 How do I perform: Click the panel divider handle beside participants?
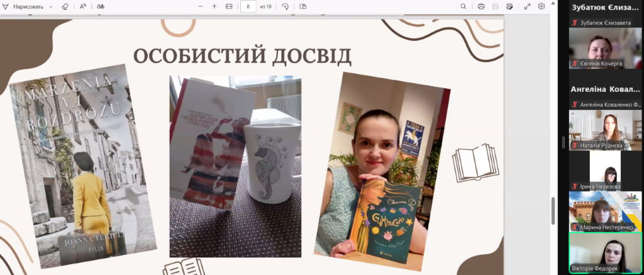tap(563, 143)
